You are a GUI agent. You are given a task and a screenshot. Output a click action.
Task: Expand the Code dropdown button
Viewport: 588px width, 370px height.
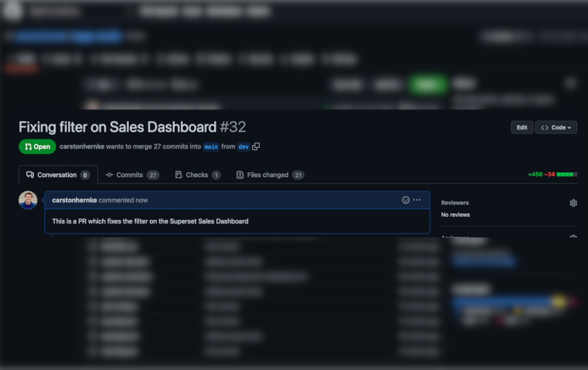[555, 127]
